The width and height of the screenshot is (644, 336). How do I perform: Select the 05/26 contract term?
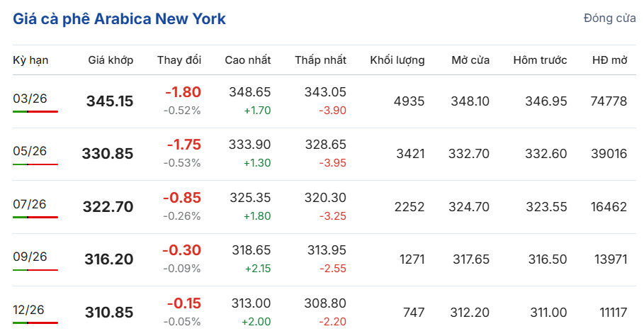(30, 151)
